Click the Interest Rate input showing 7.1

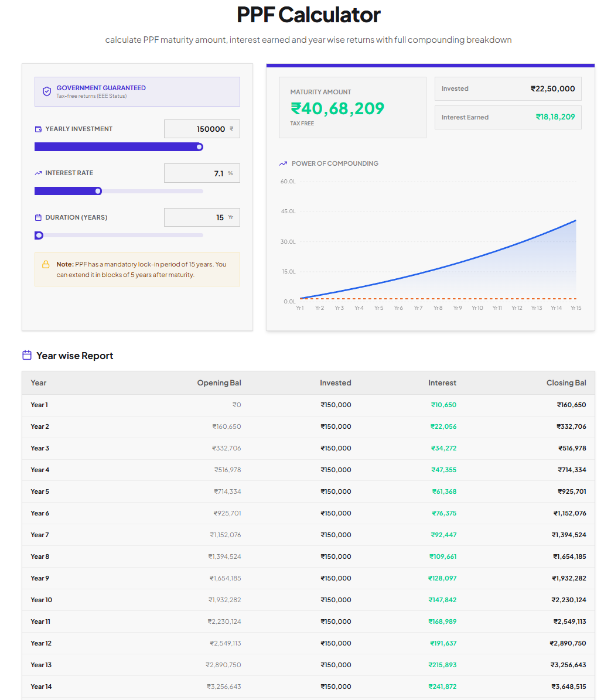point(202,173)
